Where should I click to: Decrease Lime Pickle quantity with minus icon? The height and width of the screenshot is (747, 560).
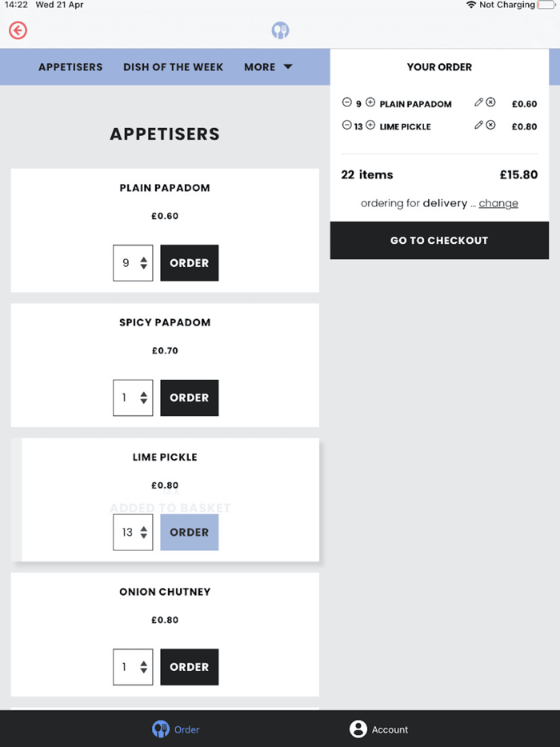[x=347, y=126]
